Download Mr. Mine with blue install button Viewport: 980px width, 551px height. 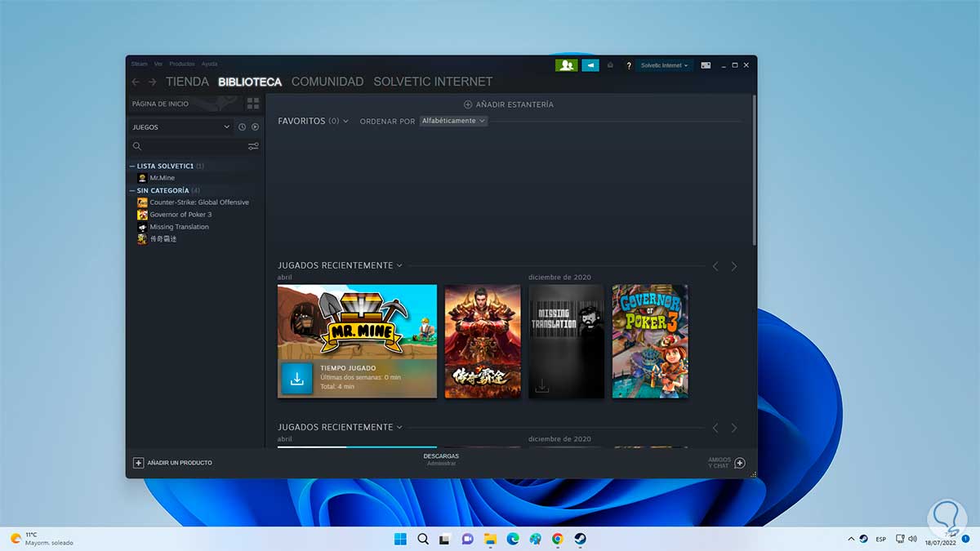tap(297, 379)
